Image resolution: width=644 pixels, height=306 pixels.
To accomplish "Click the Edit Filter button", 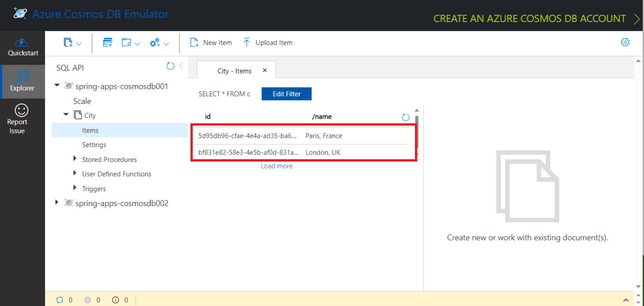I will [x=287, y=94].
